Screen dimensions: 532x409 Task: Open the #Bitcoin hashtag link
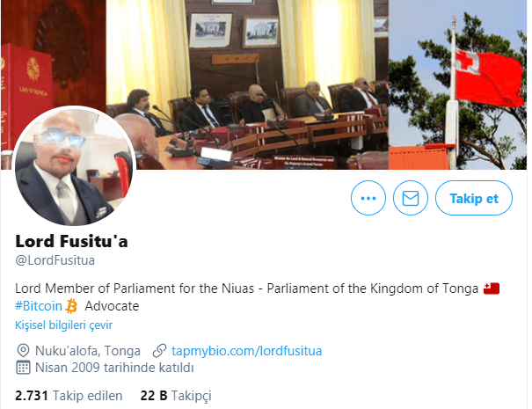[39, 306]
